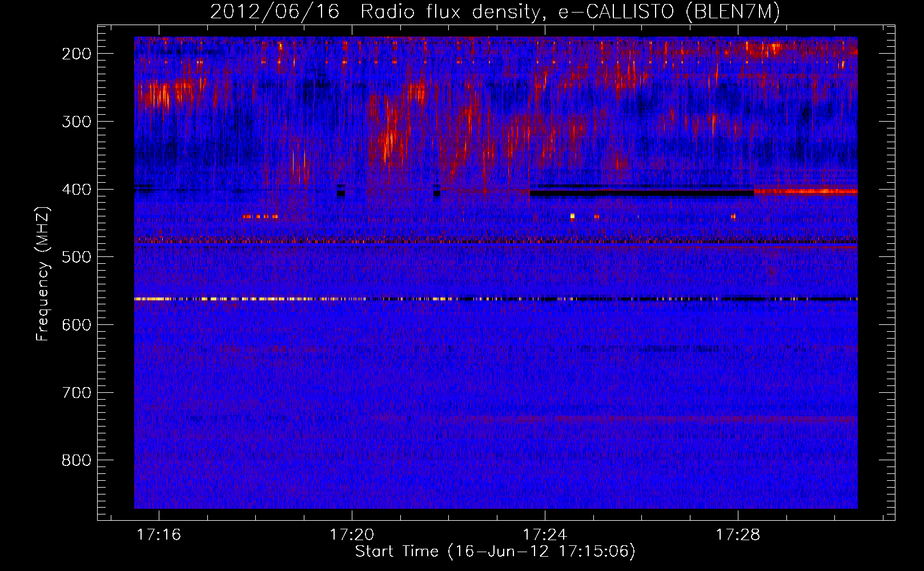Image resolution: width=924 pixels, height=571 pixels.
Task: Click the 400 frequency tick label
Action: (x=77, y=190)
